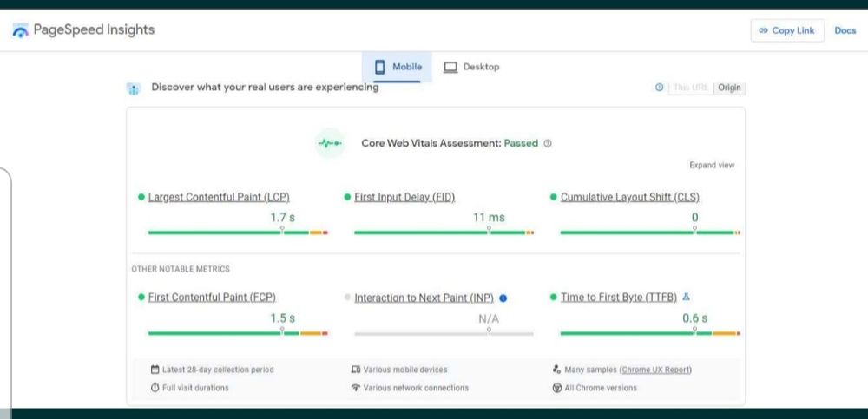The height and width of the screenshot is (419, 868).
Task: Click the Chrome icon beside All Chrome versions
Action: [x=557, y=388]
